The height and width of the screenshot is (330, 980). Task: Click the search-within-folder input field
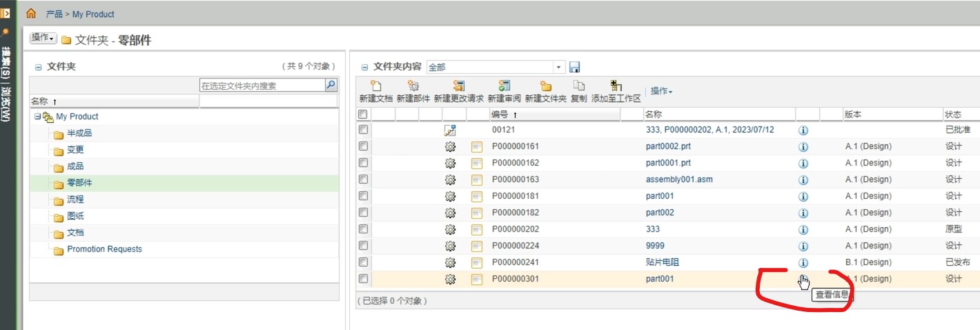262,86
